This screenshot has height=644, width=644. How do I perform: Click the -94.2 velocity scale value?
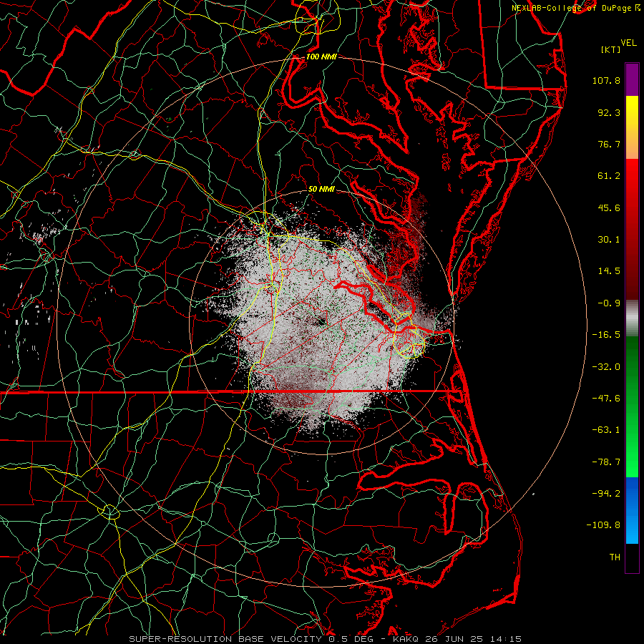pos(606,494)
